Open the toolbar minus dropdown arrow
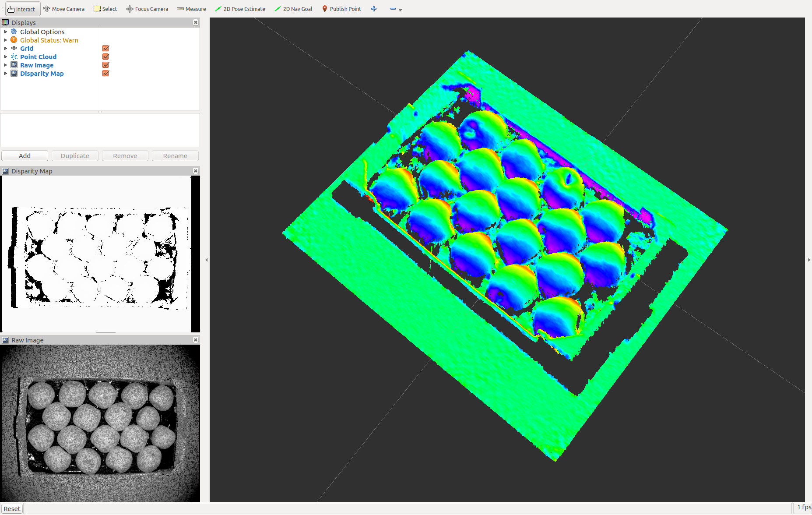This screenshot has width=812, height=515. 400,10
